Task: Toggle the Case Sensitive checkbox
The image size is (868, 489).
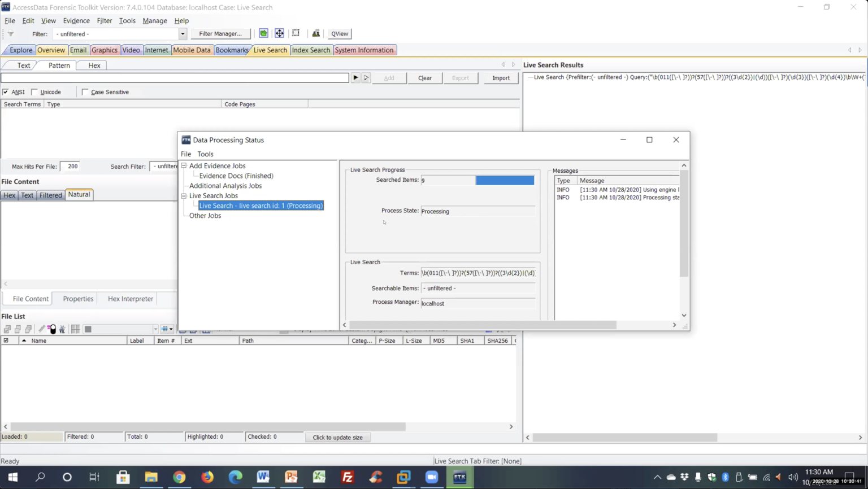Action: point(85,92)
